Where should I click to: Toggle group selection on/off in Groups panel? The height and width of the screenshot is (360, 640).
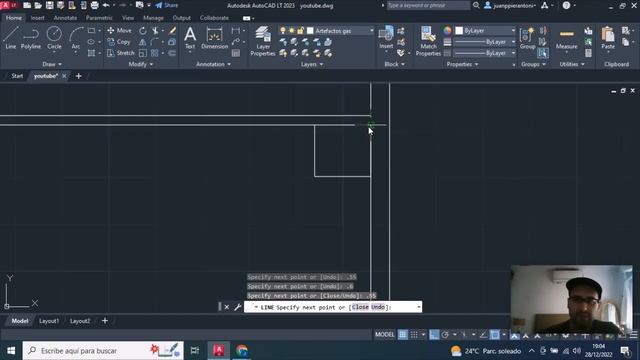pyautogui.click(x=542, y=53)
